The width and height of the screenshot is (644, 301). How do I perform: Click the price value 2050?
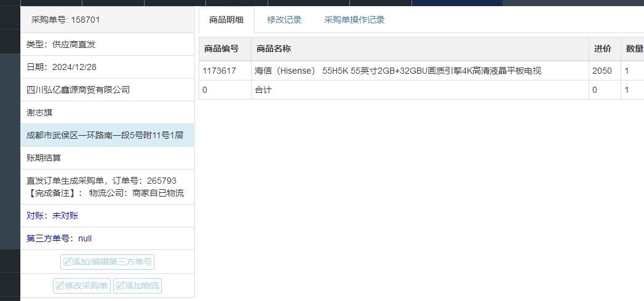[602, 71]
